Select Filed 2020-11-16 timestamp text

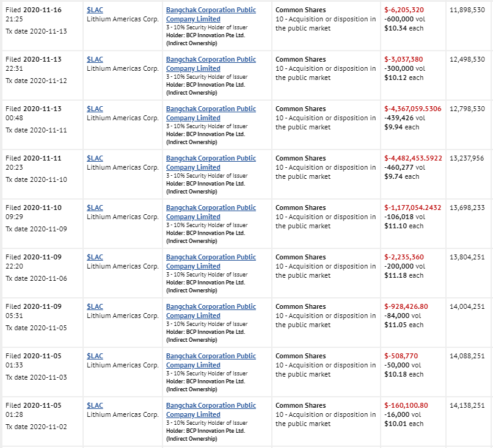[34, 15]
